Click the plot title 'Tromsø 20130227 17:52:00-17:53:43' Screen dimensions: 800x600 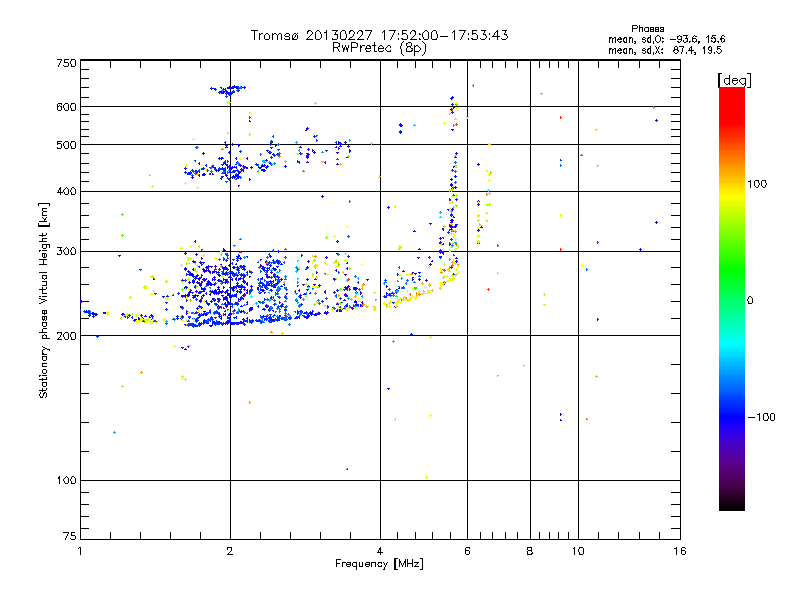click(380, 35)
